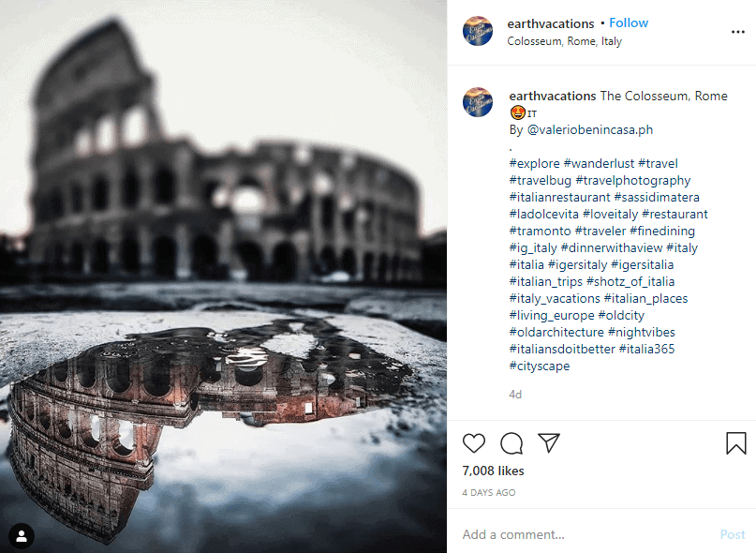
Task: Follow the earthvacations account
Action: pyautogui.click(x=629, y=22)
